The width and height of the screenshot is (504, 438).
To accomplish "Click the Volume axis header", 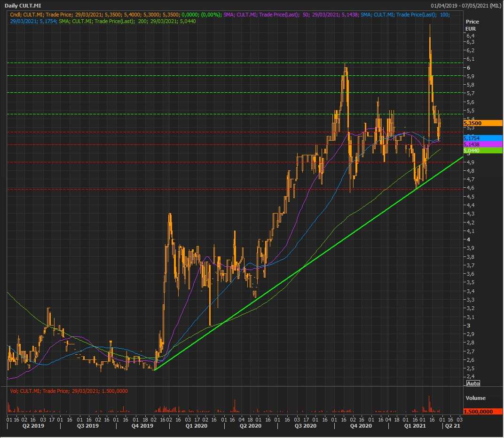I will (x=475, y=398).
